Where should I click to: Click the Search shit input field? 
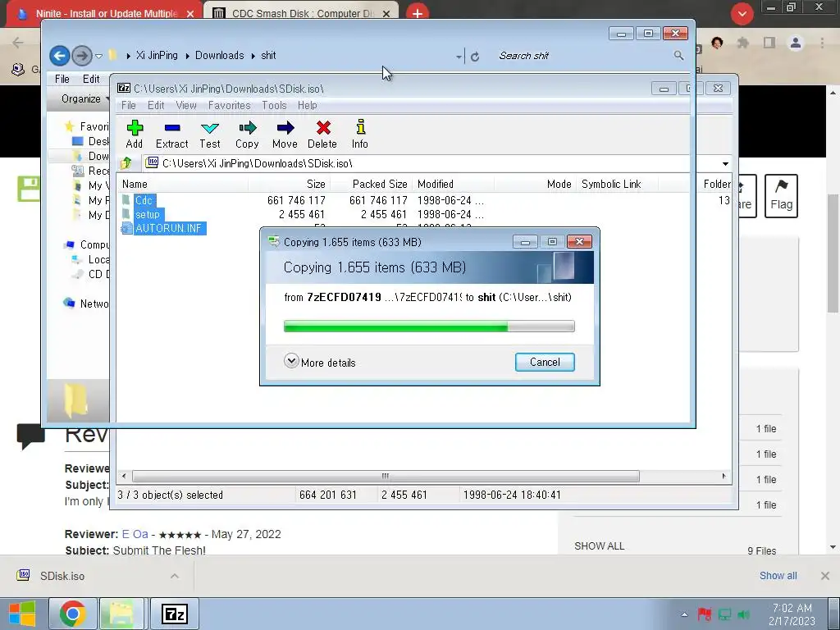click(584, 55)
